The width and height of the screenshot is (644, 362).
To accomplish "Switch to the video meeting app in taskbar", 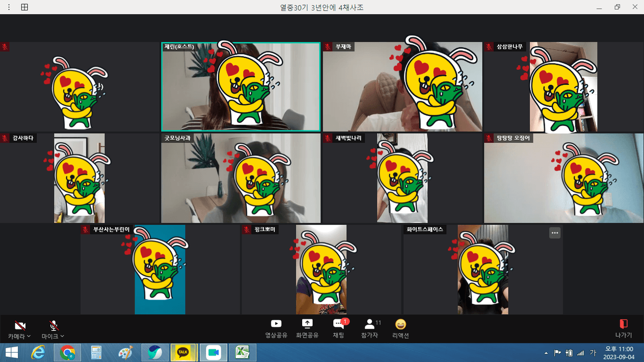I will [213, 353].
